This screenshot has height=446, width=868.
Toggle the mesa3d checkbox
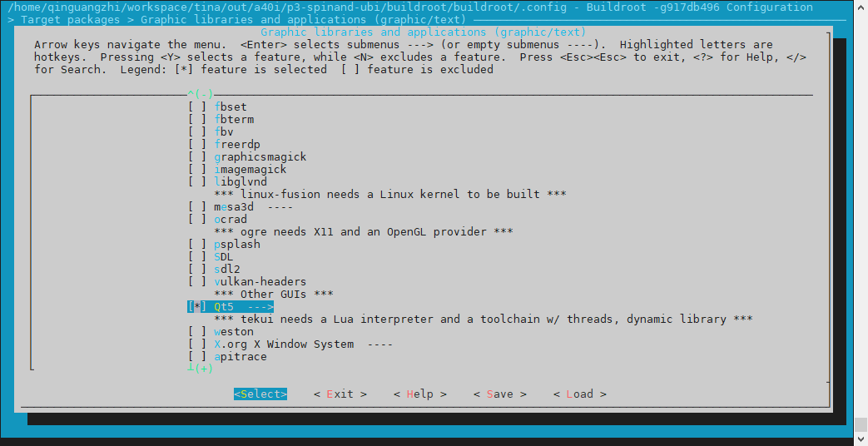[197, 207]
